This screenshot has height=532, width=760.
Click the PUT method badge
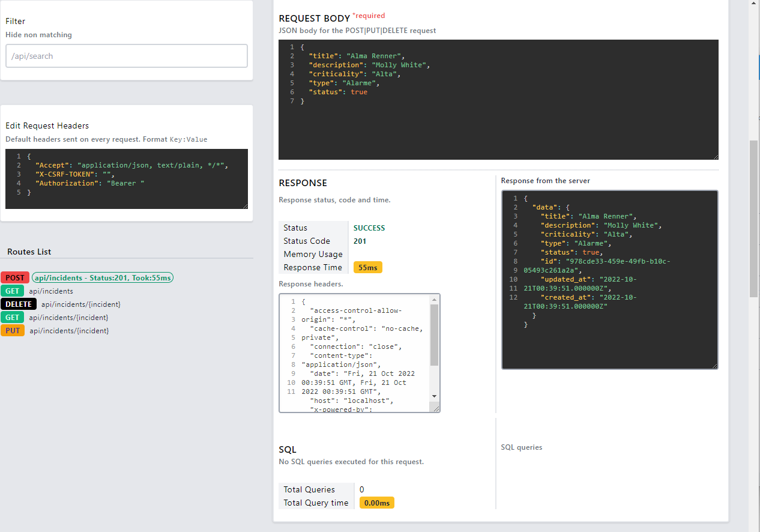point(13,330)
